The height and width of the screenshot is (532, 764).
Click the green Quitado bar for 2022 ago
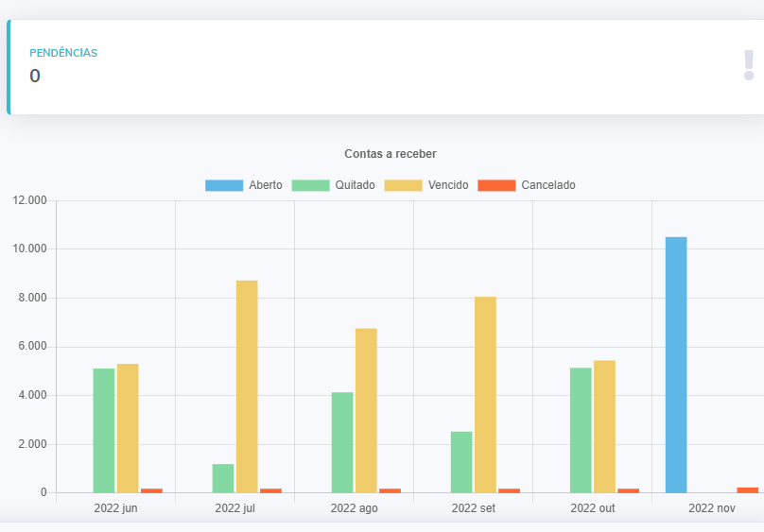342,441
